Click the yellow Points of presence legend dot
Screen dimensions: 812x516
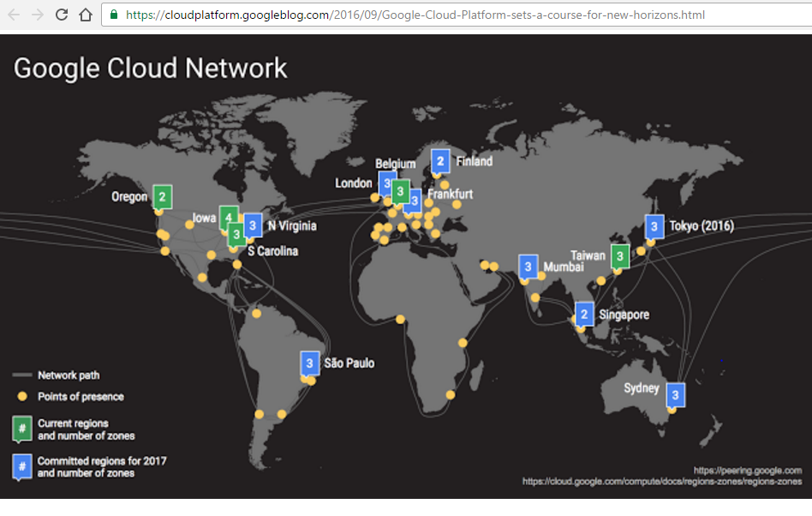[x=21, y=396]
